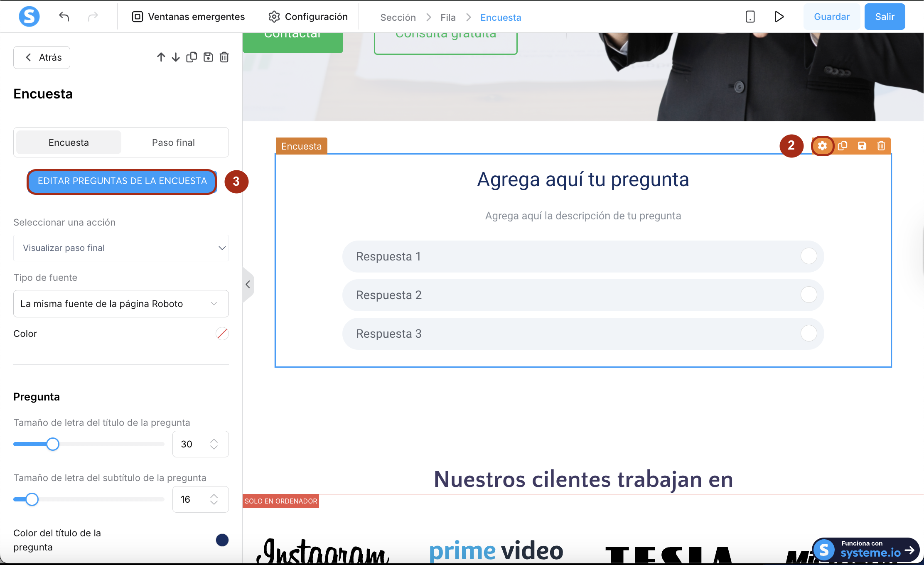Select Respuesta 3 radio button
The width and height of the screenshot is (924, 565).
point(808,334)
